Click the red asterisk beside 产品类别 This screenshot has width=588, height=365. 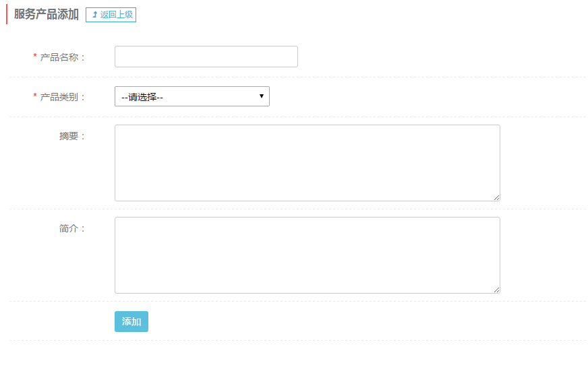[35, 96]
